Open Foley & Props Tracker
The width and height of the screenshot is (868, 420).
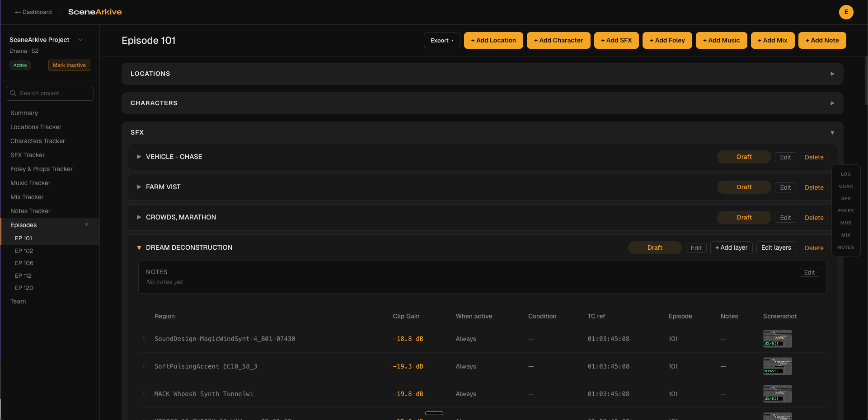point(42,169)
